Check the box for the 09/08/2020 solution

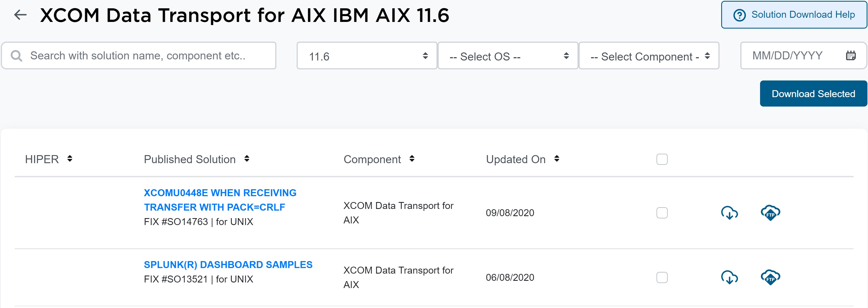tap(662, 213)
